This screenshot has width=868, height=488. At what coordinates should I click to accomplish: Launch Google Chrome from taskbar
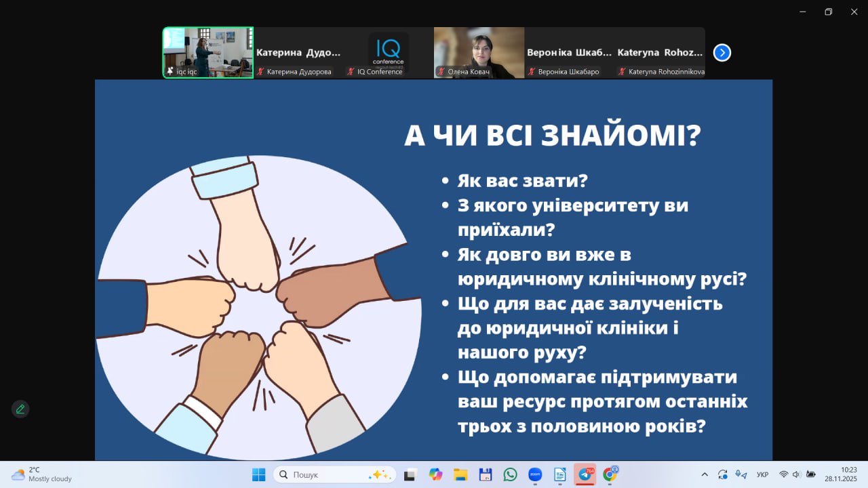tap(610, 474)
